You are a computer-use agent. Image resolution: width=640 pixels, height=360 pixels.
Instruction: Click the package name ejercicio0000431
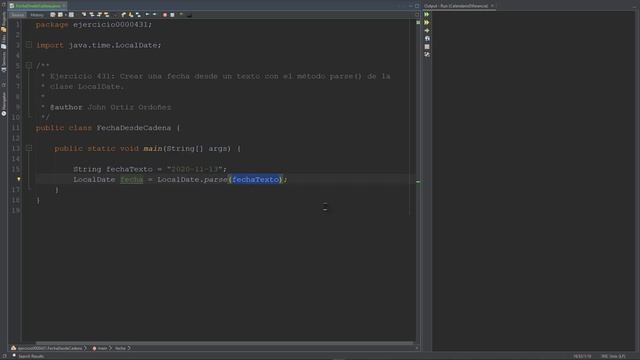[x=110, y=24]
